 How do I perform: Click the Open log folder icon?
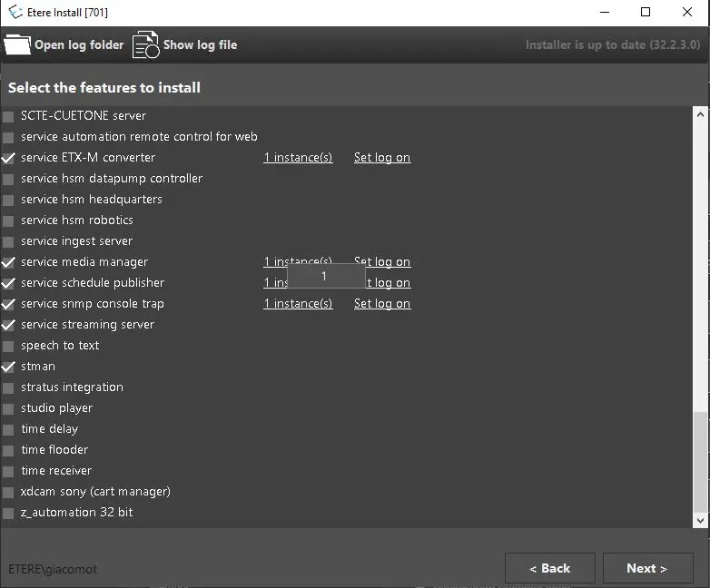(x=17, y=44)
